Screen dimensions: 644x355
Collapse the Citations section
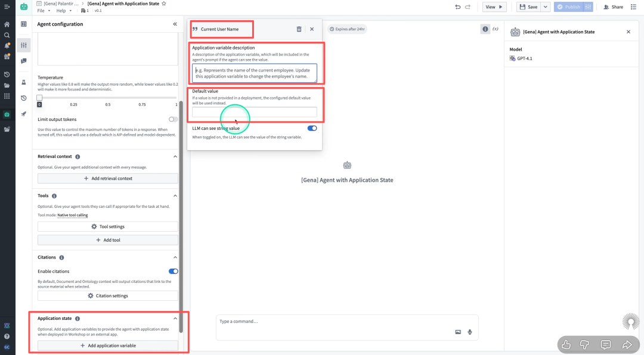pos(175,257)
